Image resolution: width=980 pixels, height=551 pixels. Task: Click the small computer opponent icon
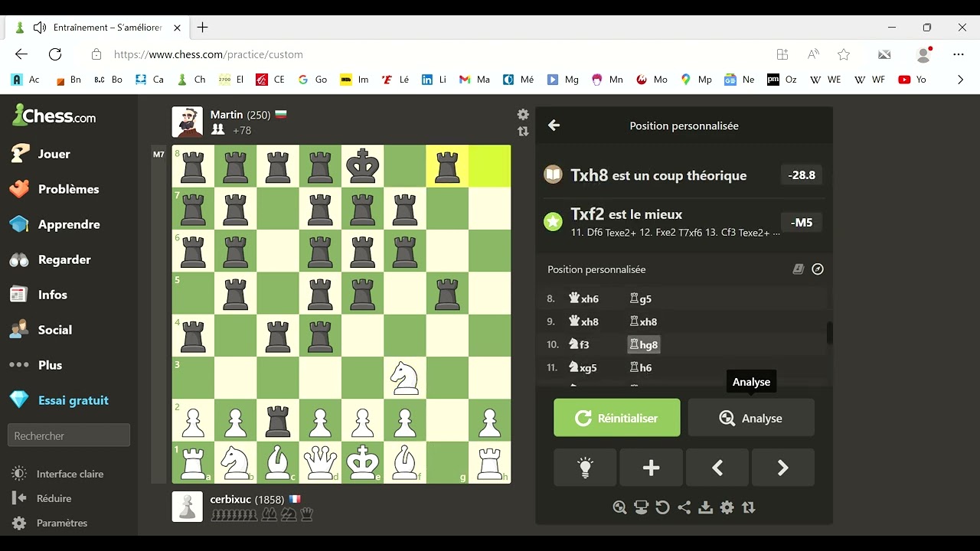[642, 507]
